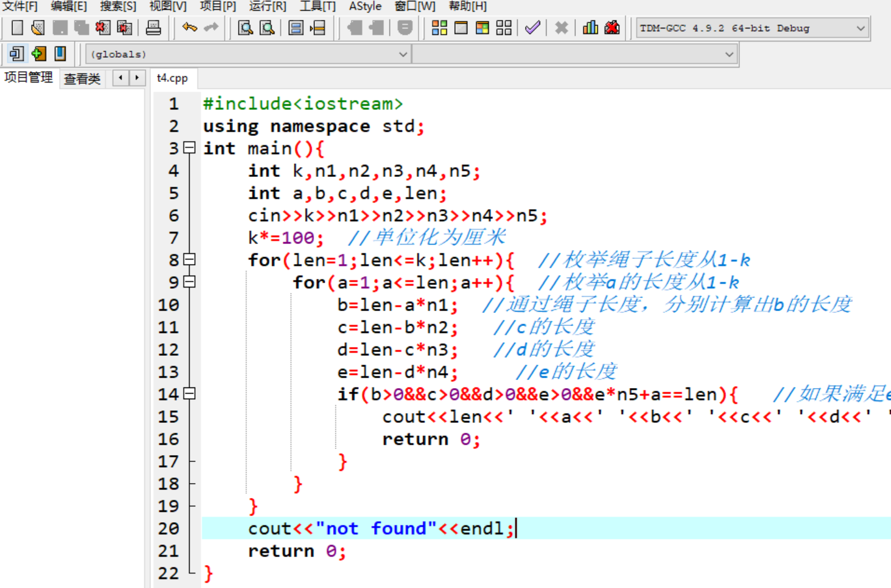This screenshot has width=891, height=588.
Task: Open the 编辑[E] menu
Action: 69,6
